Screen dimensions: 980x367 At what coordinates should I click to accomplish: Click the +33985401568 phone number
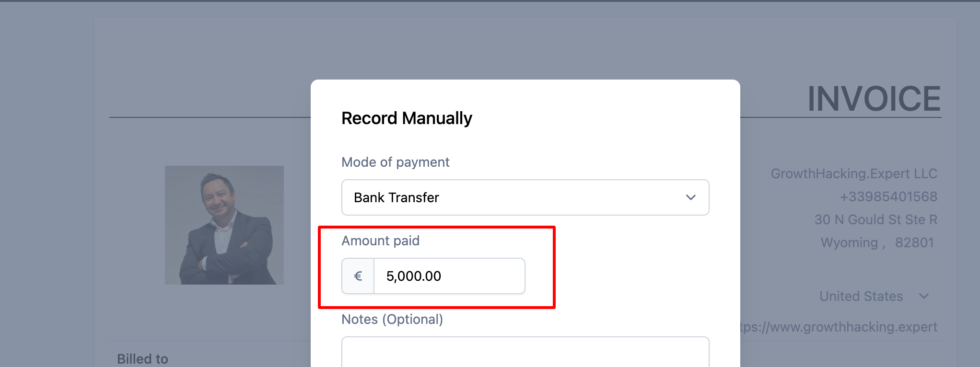889,196
